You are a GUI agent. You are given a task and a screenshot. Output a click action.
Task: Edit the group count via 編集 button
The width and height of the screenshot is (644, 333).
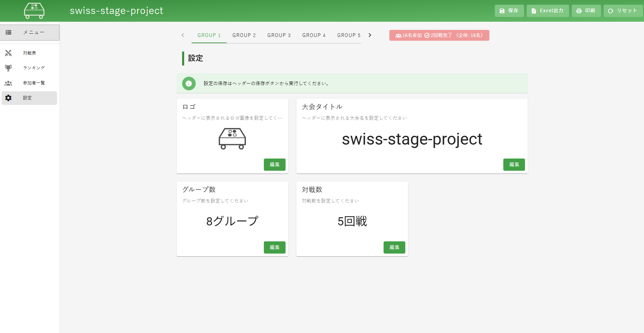tap(274, 247)
